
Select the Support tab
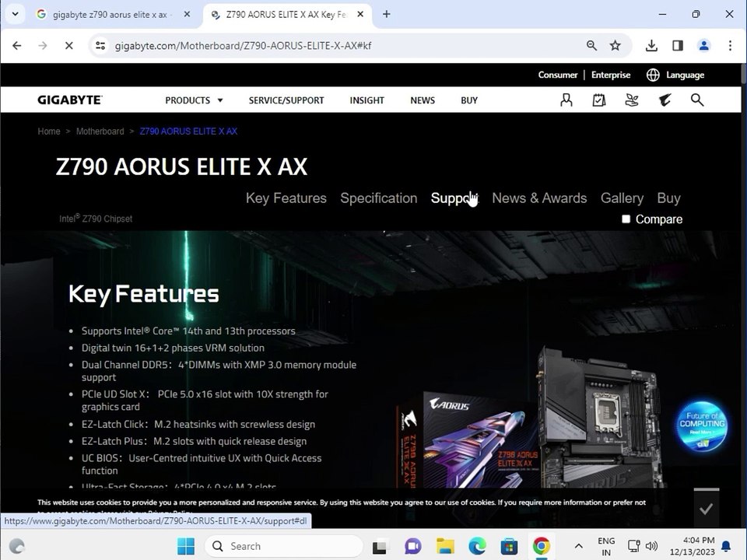coord(454,198)
